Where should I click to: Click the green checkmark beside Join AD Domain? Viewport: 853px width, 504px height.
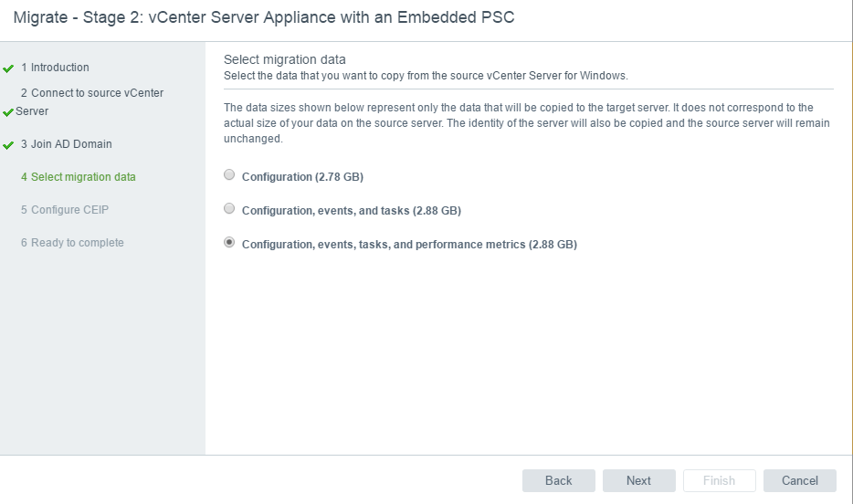click(x=9, y=145)
